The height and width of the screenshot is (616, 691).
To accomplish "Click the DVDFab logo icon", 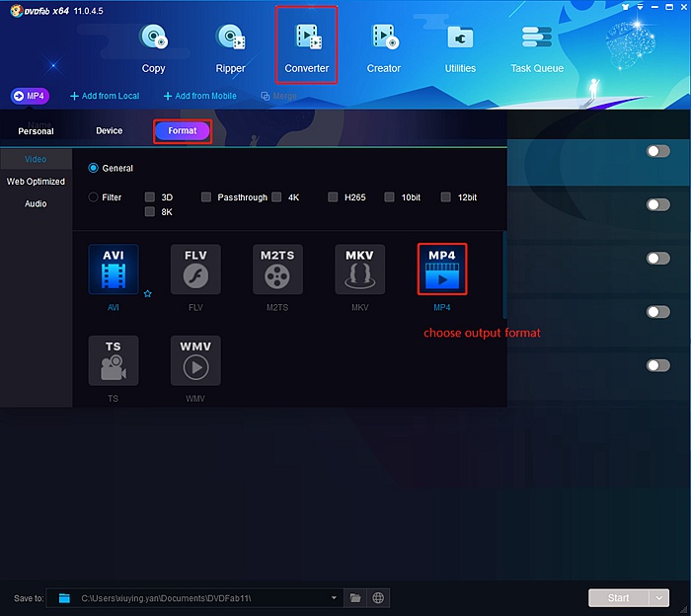I will (17, 11).
